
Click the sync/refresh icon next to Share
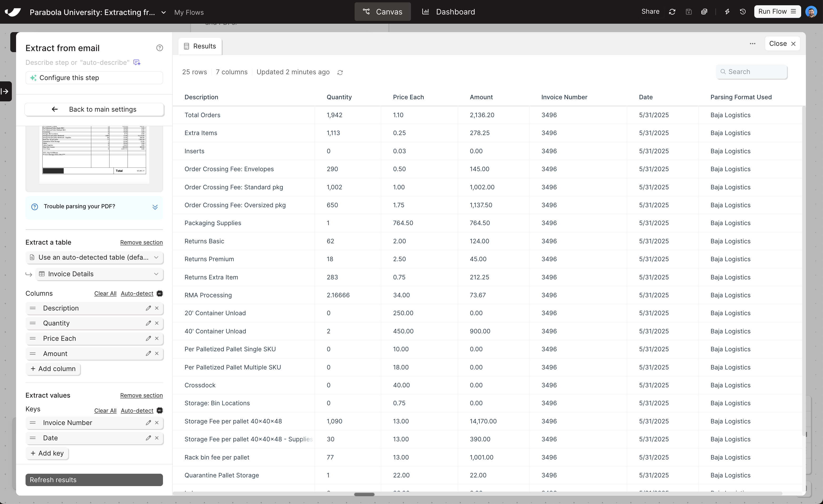coord(672,12)
